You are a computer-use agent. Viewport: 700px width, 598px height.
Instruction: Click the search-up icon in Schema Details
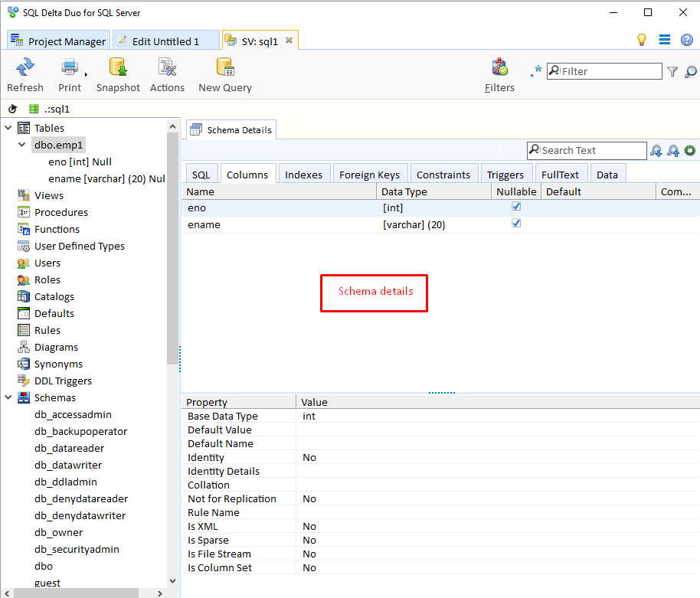click(x=672, y=150)
